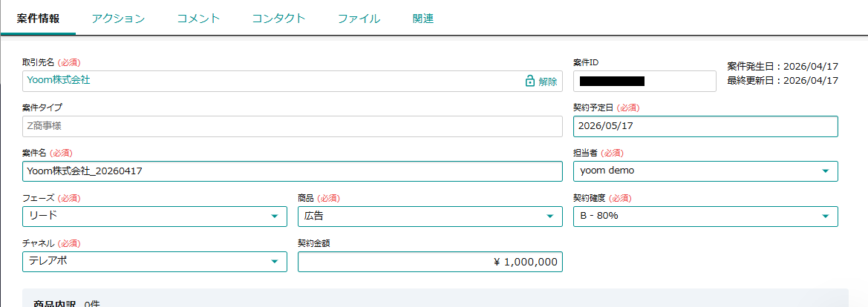Go to the コンタクト tab
Image resolution: width=868 pixels, height=307 pixels.
click(x=278, y=19)
